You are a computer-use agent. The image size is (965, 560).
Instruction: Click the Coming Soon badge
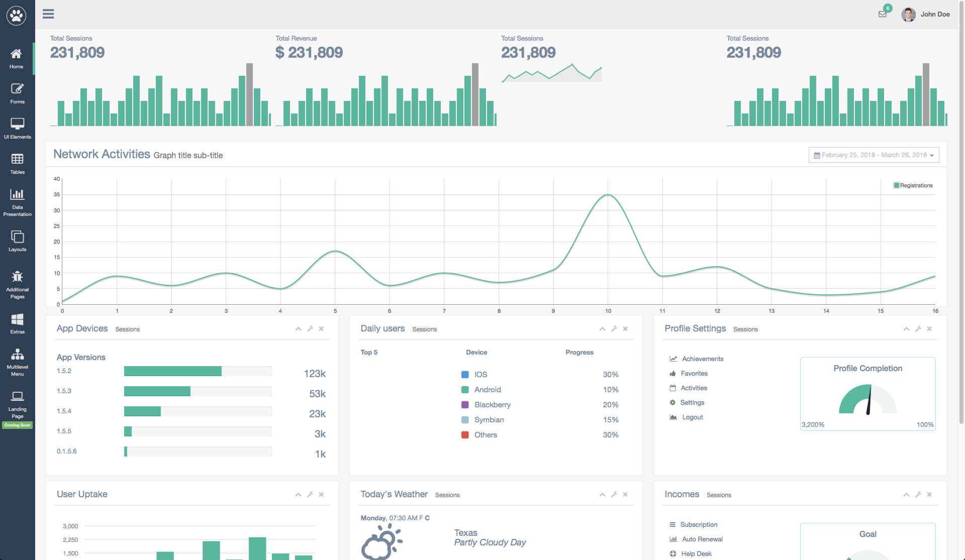click(17, 425)
